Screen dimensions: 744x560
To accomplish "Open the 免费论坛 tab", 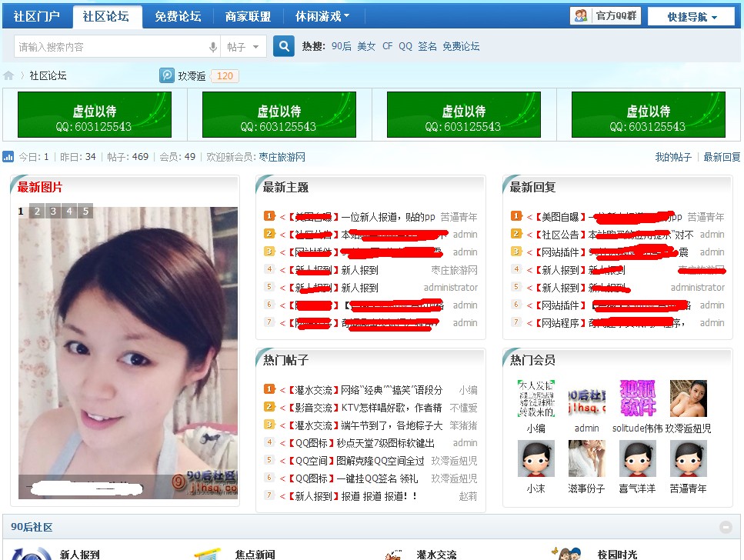I will click(x=178, y=17).
